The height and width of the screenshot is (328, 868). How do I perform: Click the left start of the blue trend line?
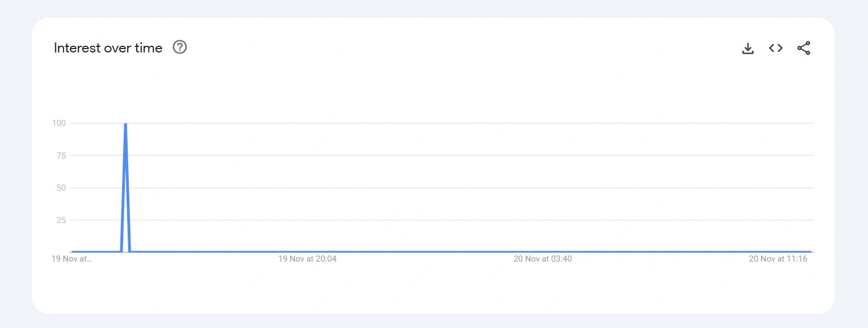point(72,252)
